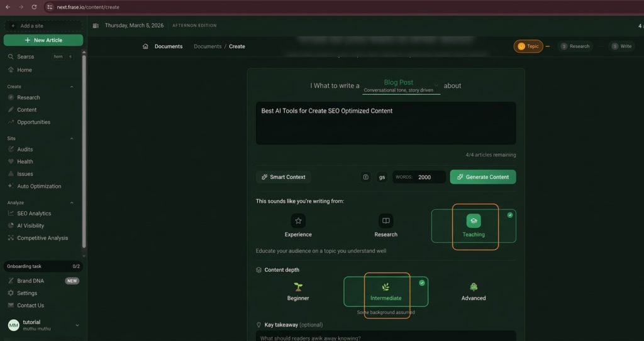Collapse the Site section chevron
This screenshot has height=341, width=644.
click(72, 139)
